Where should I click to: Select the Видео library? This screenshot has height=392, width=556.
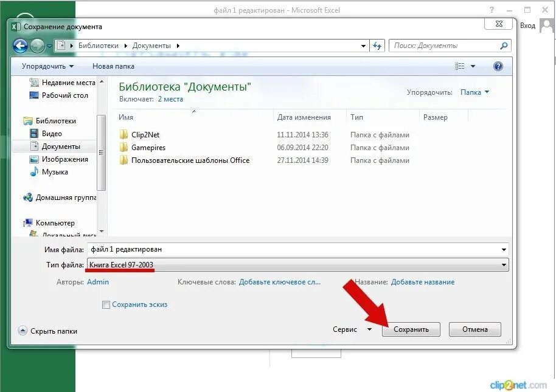[46, 134]
